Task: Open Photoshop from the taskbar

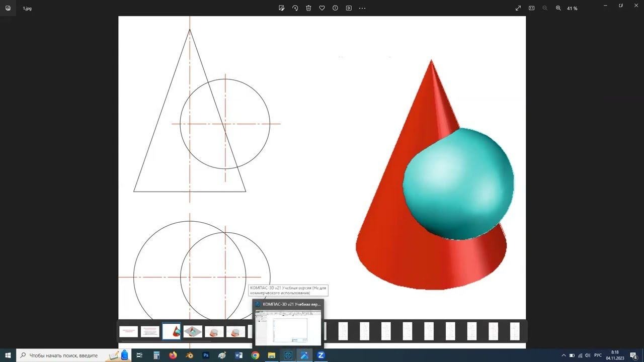Action: coord(206,355)
